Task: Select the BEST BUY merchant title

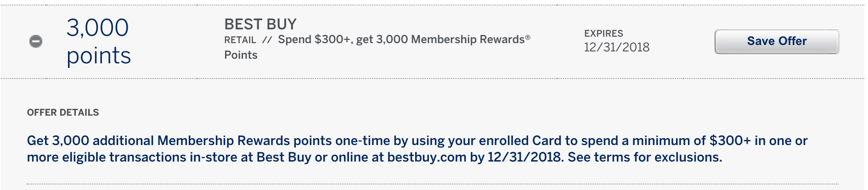Action: coord(260,24)
